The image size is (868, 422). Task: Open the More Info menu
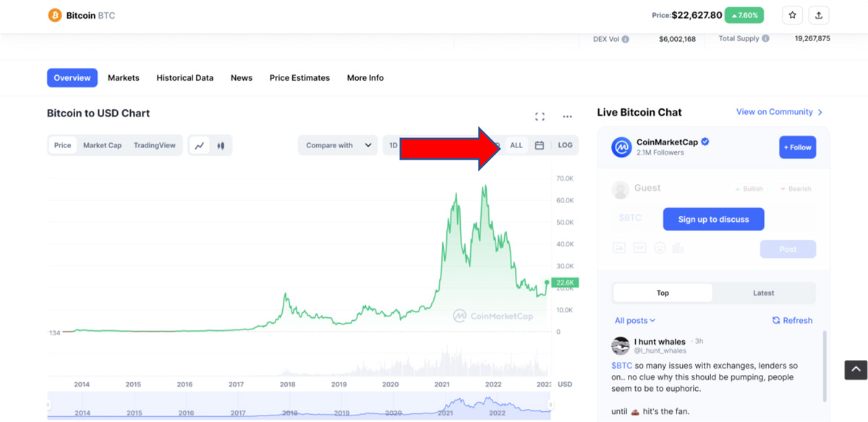click(365, 78)
